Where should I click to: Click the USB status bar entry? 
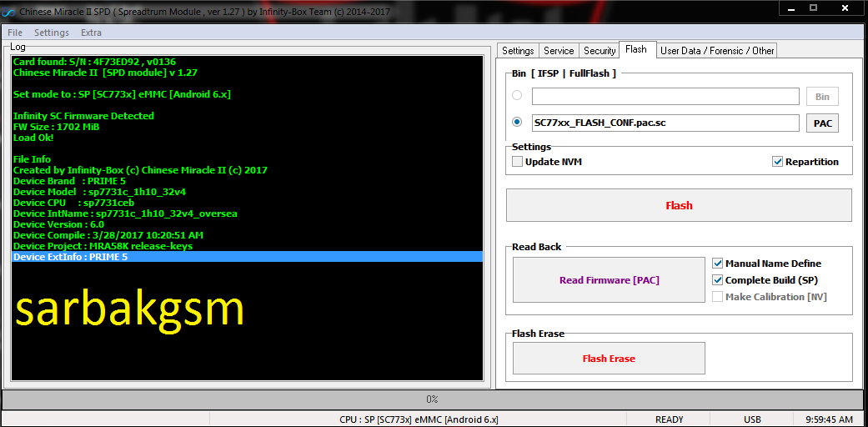pos(752,419)
